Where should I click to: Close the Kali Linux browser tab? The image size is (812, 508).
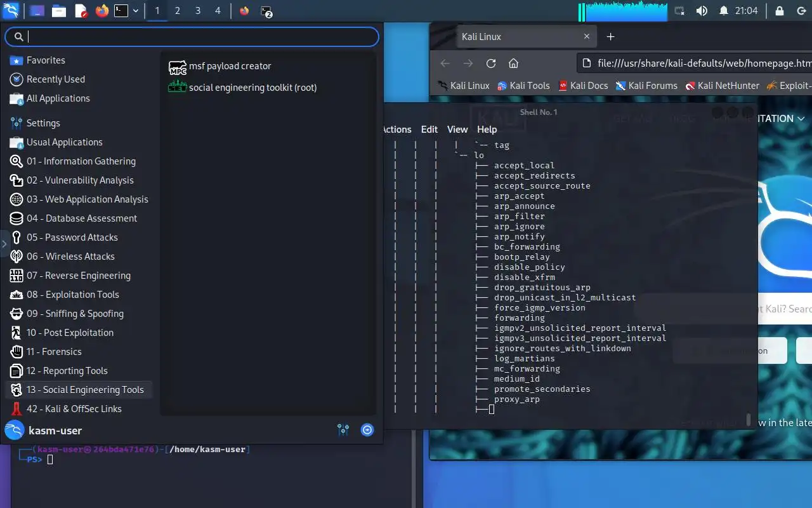[x=587, y=37]
